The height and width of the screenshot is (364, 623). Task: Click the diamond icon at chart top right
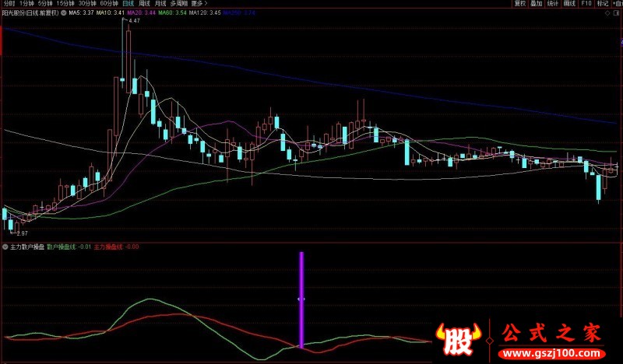tap(607, 13)
